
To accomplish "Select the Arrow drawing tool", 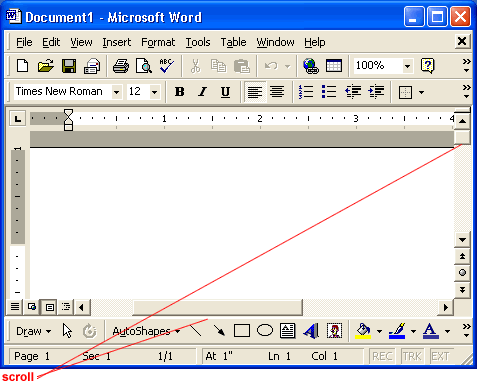I will (x=219, y=331).
